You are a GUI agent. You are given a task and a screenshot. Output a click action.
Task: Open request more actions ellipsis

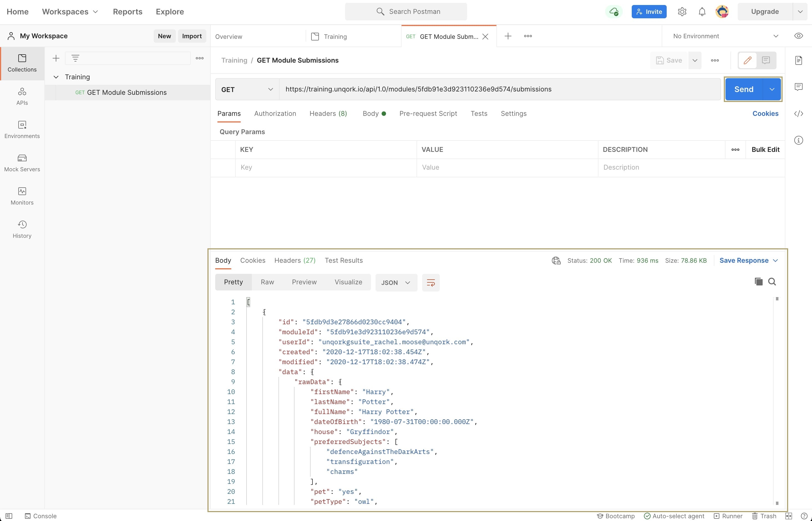[x=715, y=60]
